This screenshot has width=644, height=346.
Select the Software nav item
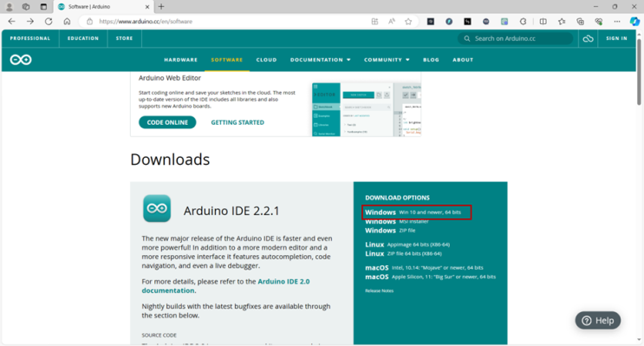tap(227, 60)
